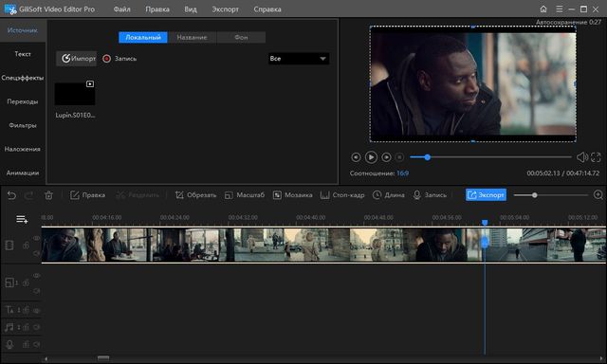Open the Правка edit tool in the timeline toolbar
The image size is (607, 364).
[x=87, y=195]
